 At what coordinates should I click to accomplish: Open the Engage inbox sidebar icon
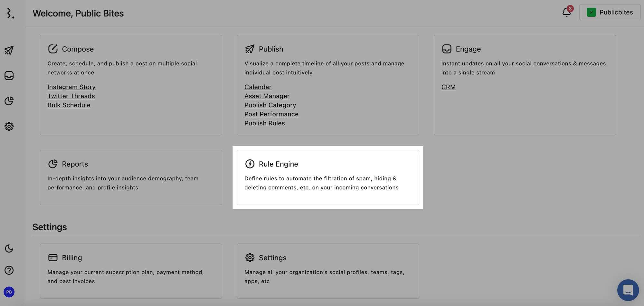click(9, 76)
